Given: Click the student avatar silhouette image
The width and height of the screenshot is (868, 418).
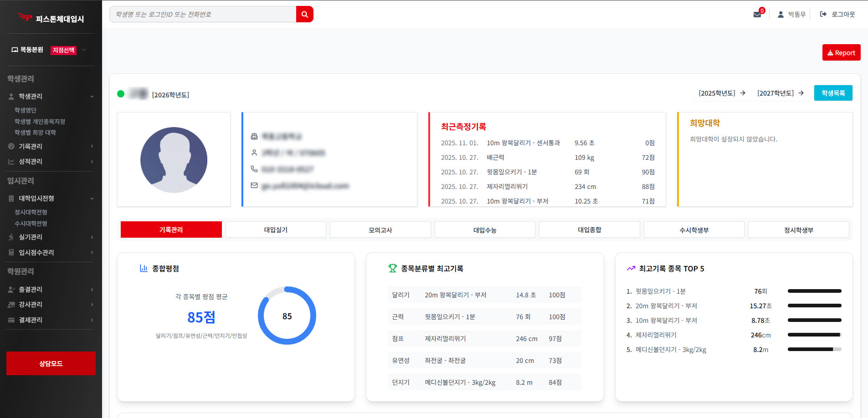Looking at the screenshot, I should [174, 160].
